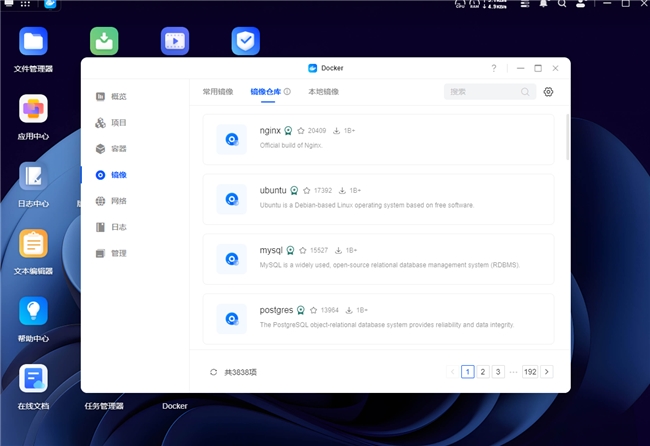Click the star icon next to nginx
Image resolution: width=650 pixels, height=446 pixels.
301,131
